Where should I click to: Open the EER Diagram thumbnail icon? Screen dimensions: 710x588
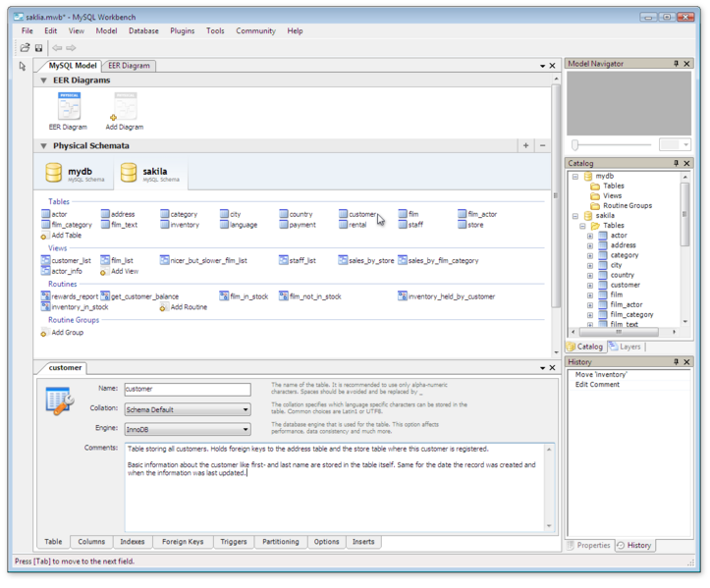click(x=69, y=106)
